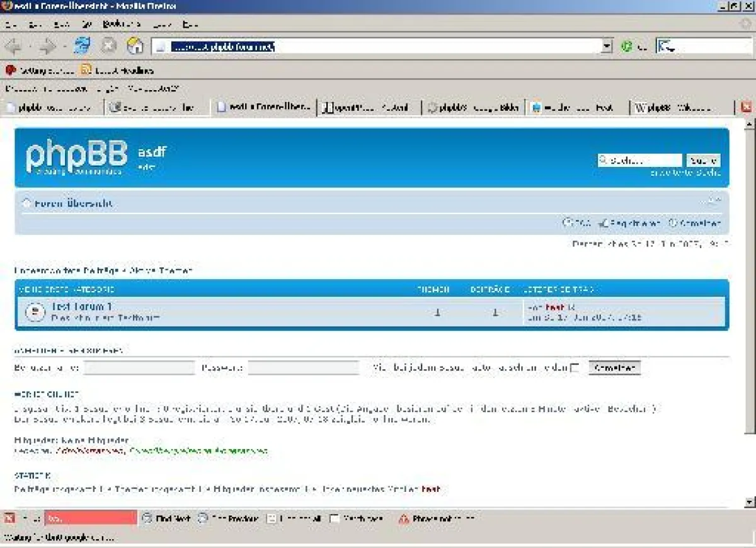Open the address bar history dropdown
Screen dimensions: 756x548
(607, 46)
